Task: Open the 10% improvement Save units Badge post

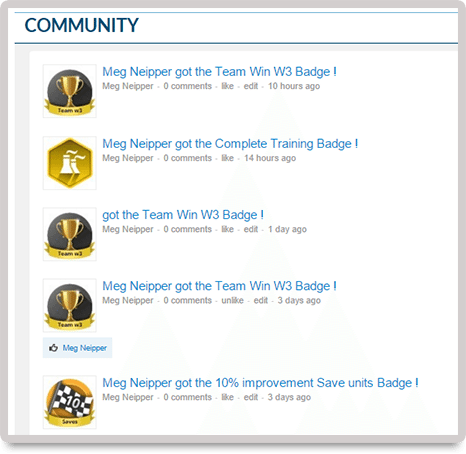Action: click(260, 383)
